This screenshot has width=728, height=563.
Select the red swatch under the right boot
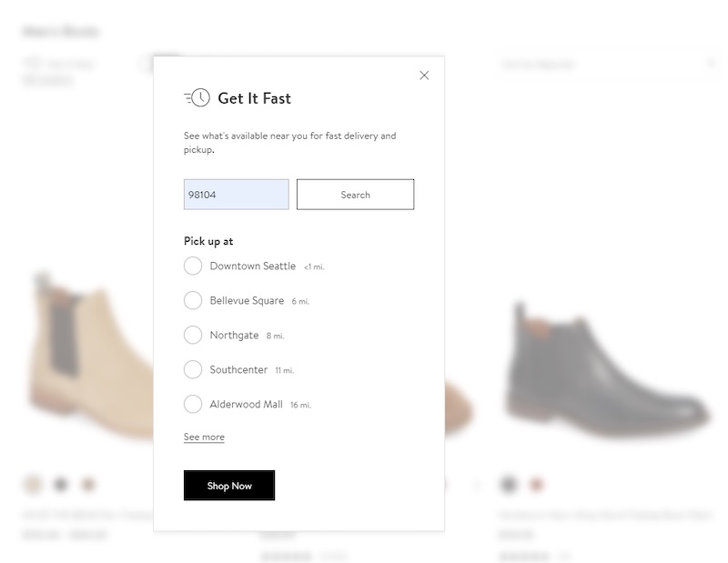pyautogui.click(x=537, y=482)
